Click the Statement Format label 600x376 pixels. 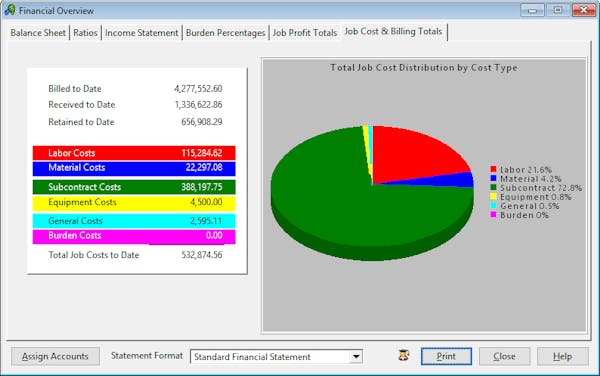(147, 356)
